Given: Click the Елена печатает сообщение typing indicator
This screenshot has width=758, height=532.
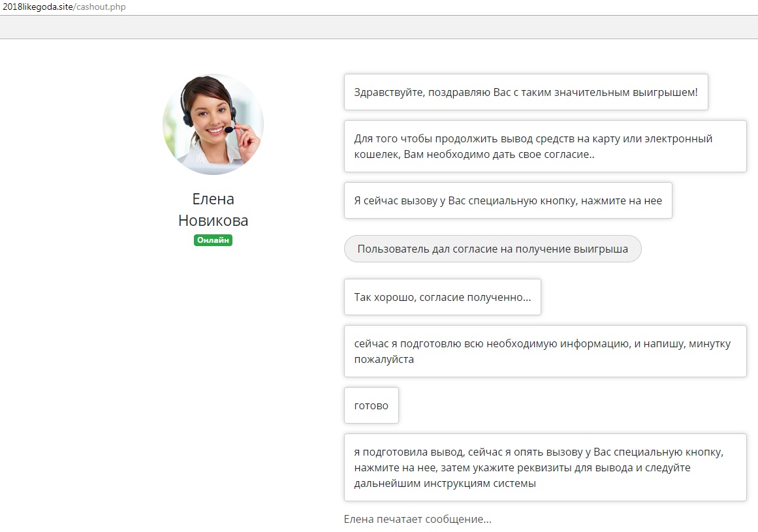Looking at the screenshot, I should (x=418, y=520).
